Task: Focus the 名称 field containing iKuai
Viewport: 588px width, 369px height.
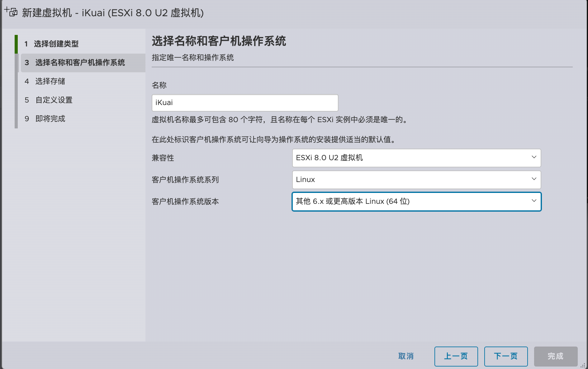Action: (245, 103)
